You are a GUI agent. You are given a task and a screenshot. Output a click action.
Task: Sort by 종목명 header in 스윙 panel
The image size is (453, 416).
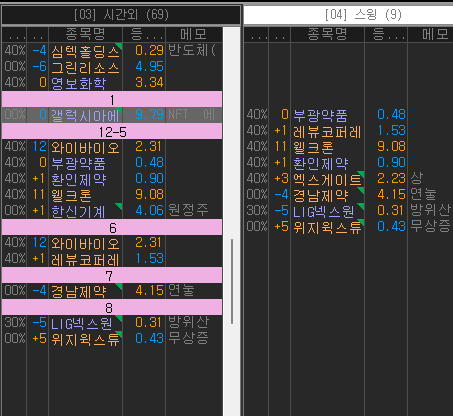click(x=327, y=34)
